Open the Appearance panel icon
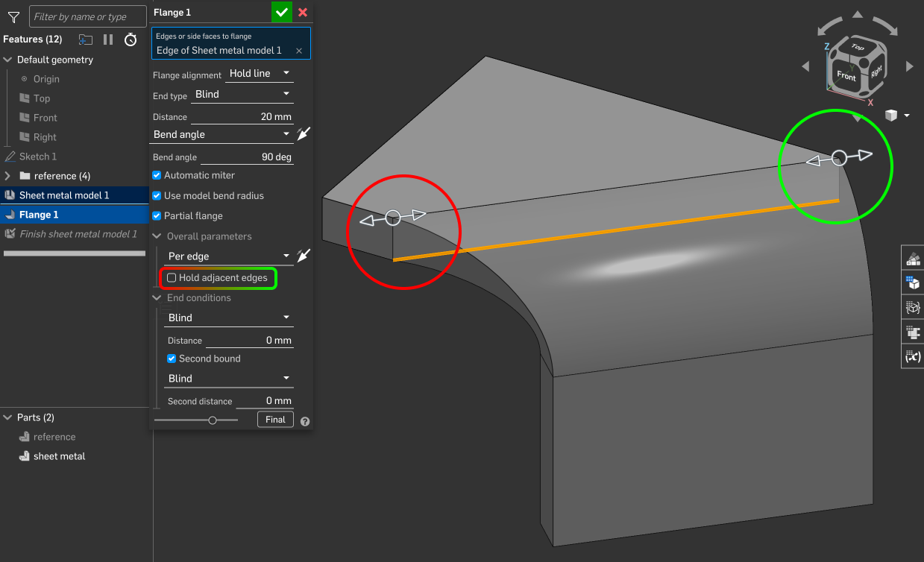The width and height of the screenshot is (924, 562). point(913,259)
